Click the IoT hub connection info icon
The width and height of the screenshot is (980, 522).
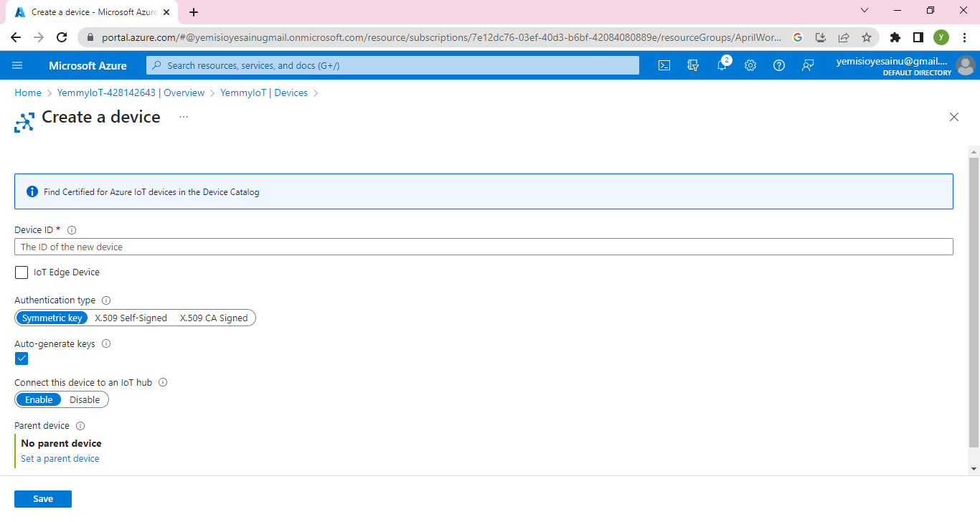(x=163, y=383)
